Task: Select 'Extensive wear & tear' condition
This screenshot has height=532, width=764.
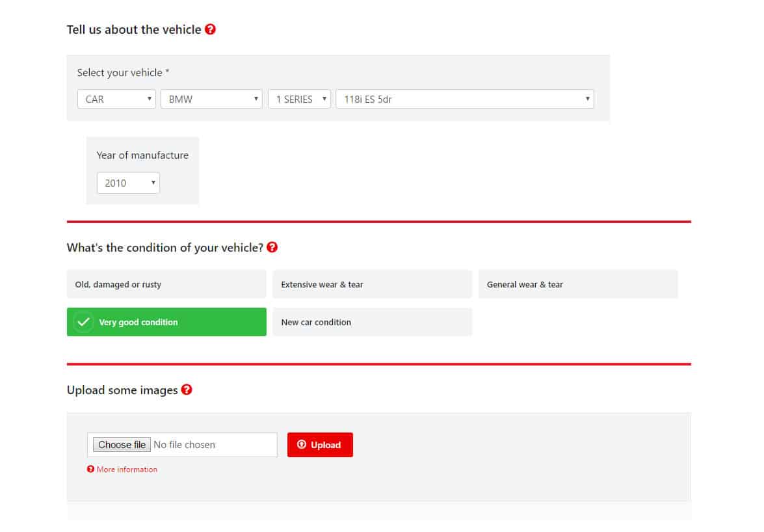Action: click(x=373, y=284)
